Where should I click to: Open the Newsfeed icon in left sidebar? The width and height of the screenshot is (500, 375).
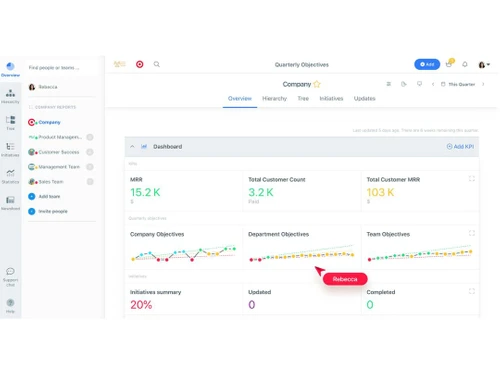click(10, 203)
